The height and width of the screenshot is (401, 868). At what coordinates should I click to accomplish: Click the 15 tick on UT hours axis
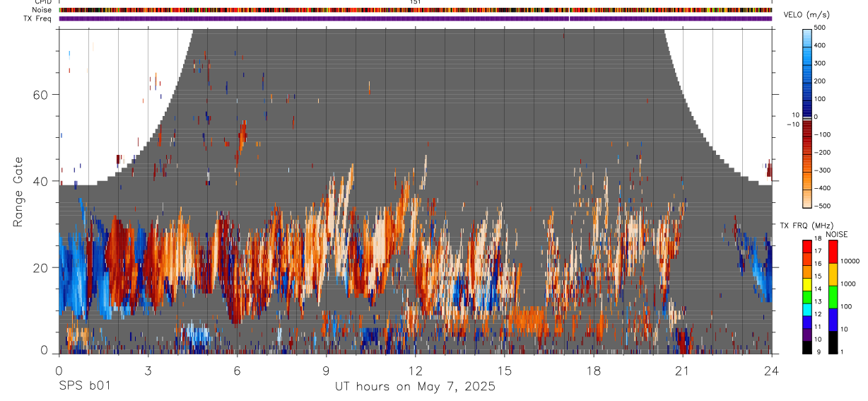(x=505, y=370)
